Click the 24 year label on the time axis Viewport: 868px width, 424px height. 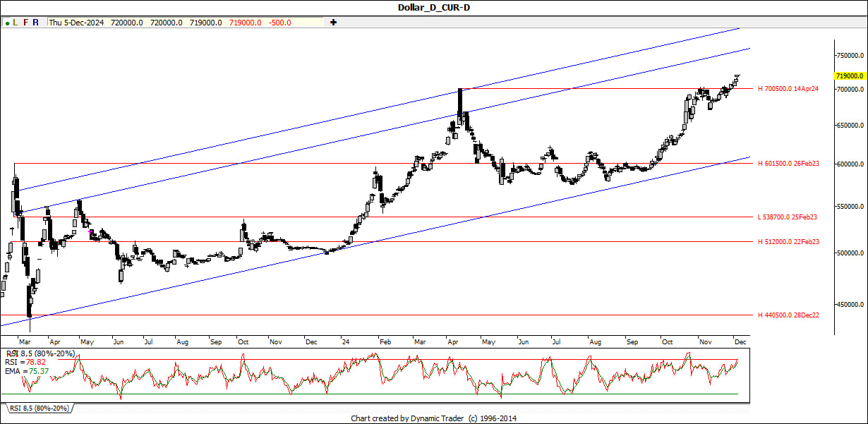click(346, 341)
